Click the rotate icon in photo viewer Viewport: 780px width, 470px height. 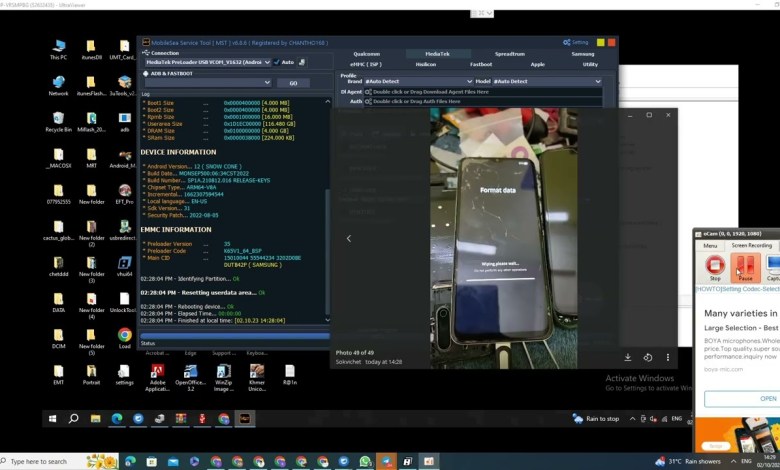(647, 357)
